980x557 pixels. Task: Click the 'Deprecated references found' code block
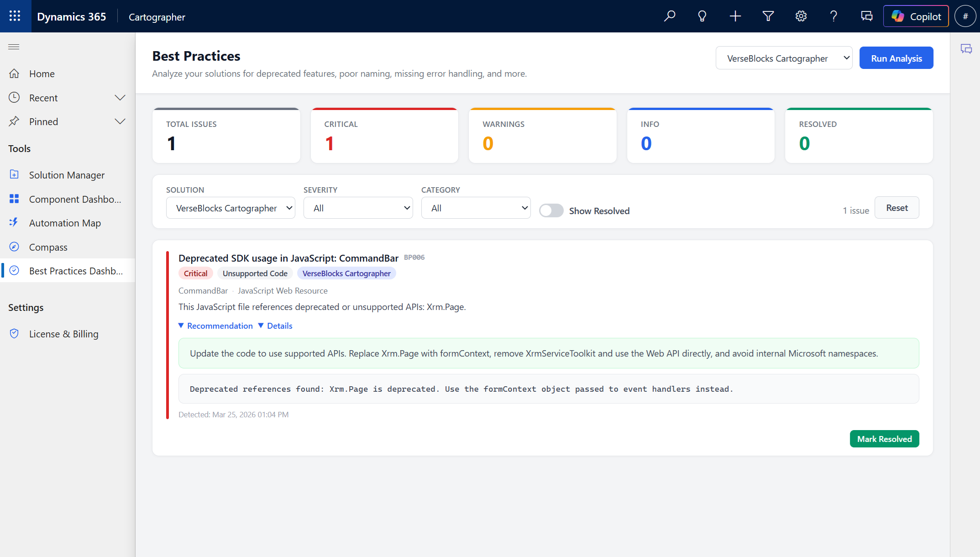[549, 389]
